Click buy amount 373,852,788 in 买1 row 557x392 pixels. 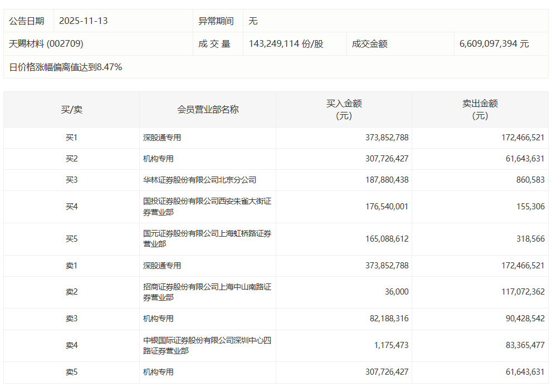coord(387,138)
